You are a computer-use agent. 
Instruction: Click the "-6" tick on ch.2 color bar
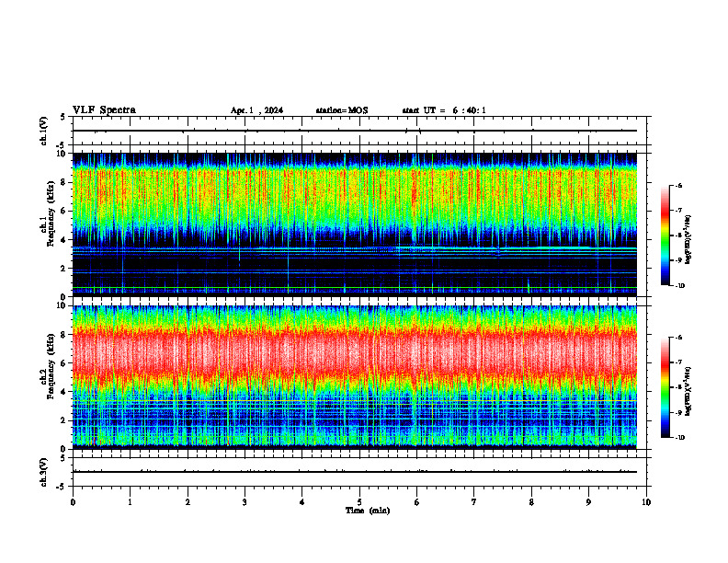click(678, 338)
